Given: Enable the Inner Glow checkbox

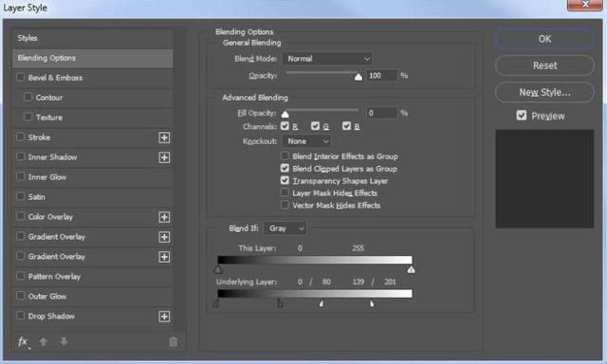Looking at the screenshot, I should click(21, 176).
